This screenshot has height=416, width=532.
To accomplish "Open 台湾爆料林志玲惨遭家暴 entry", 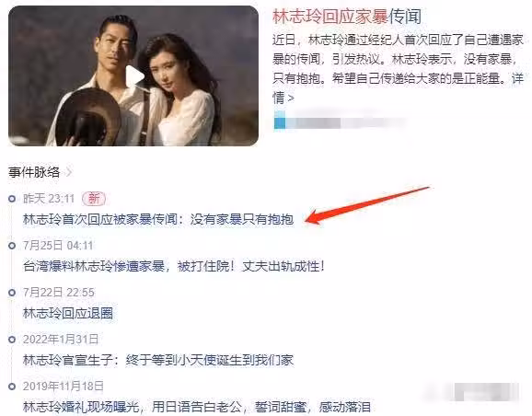I will [174, 266].
